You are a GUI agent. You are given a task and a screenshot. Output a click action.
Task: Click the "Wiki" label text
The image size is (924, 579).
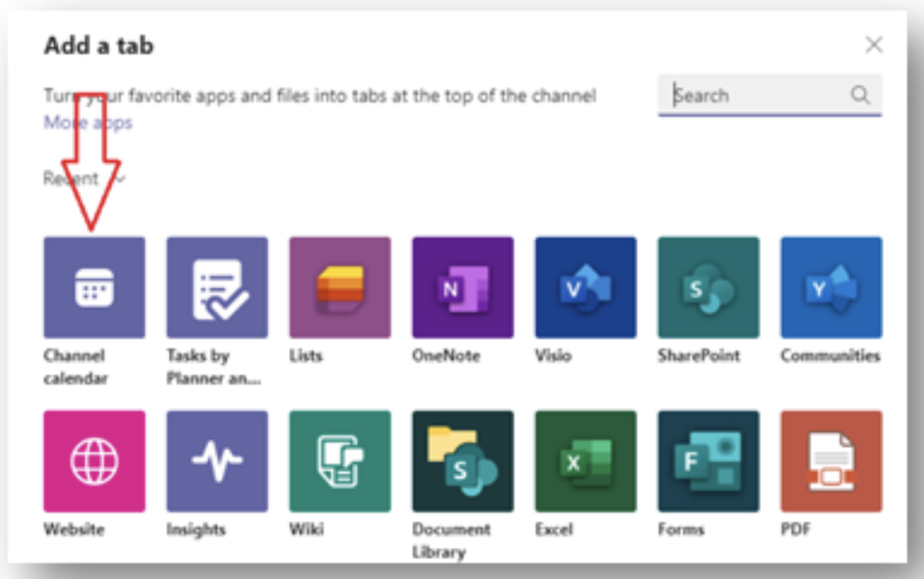(x=307, y=529)
